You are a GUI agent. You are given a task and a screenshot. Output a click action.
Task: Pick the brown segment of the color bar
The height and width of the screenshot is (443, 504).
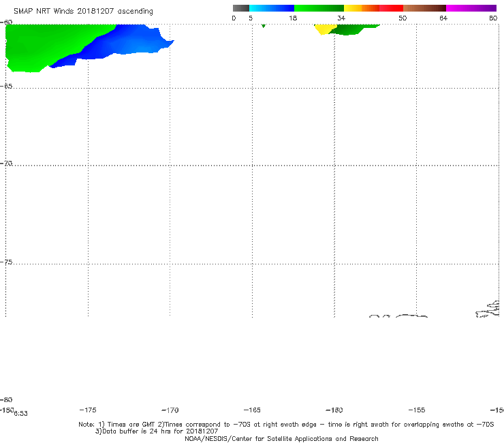(424, 8)
